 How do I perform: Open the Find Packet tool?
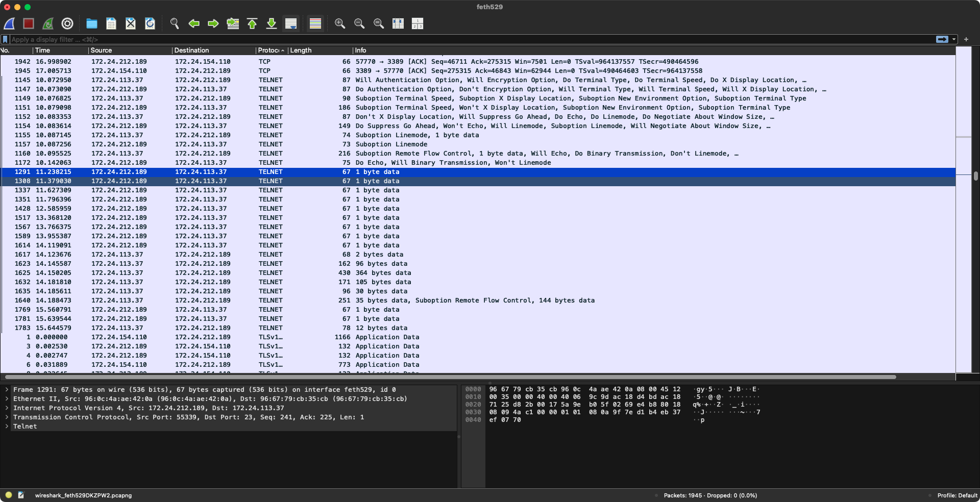coord(174,23)
